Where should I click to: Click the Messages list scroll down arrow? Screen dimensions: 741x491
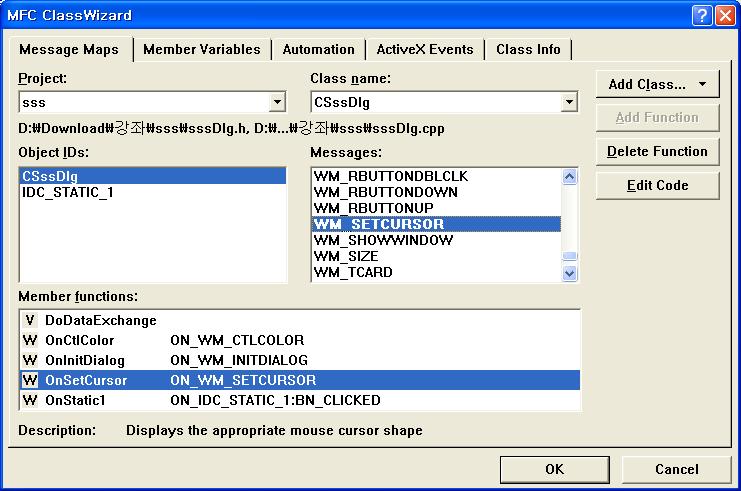point(569,273)
